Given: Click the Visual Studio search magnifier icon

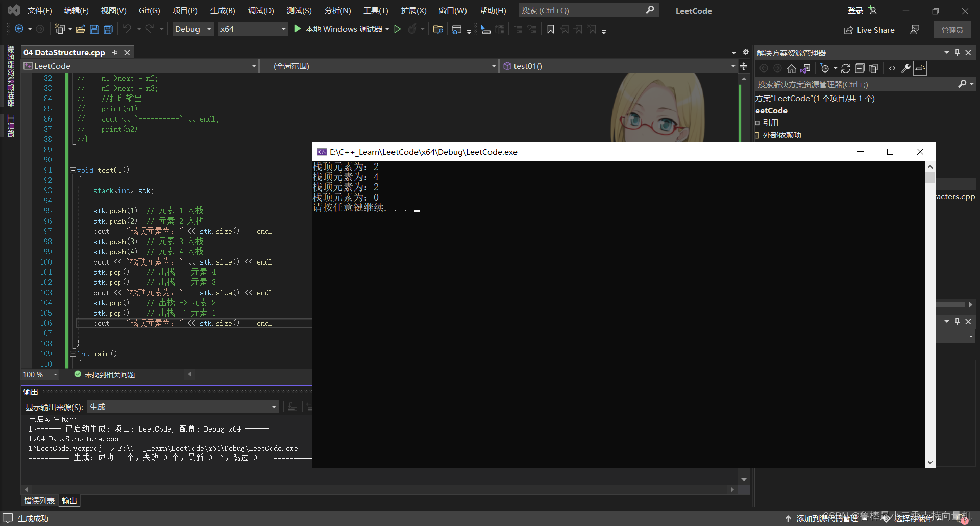Looking at the screenshot, I should [650, 10].
